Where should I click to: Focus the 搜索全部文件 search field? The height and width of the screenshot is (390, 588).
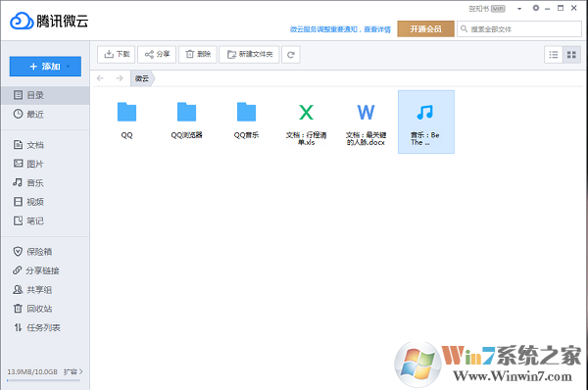tap(519, 28)
